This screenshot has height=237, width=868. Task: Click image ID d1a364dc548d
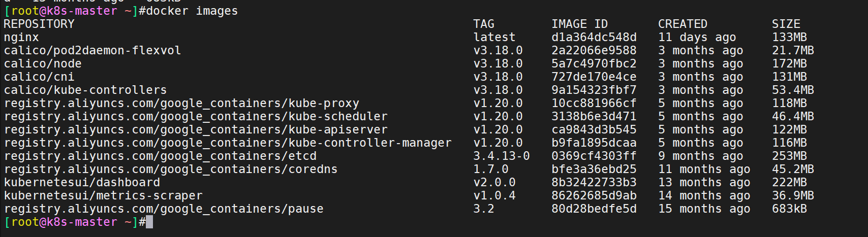tap(594, 38)
